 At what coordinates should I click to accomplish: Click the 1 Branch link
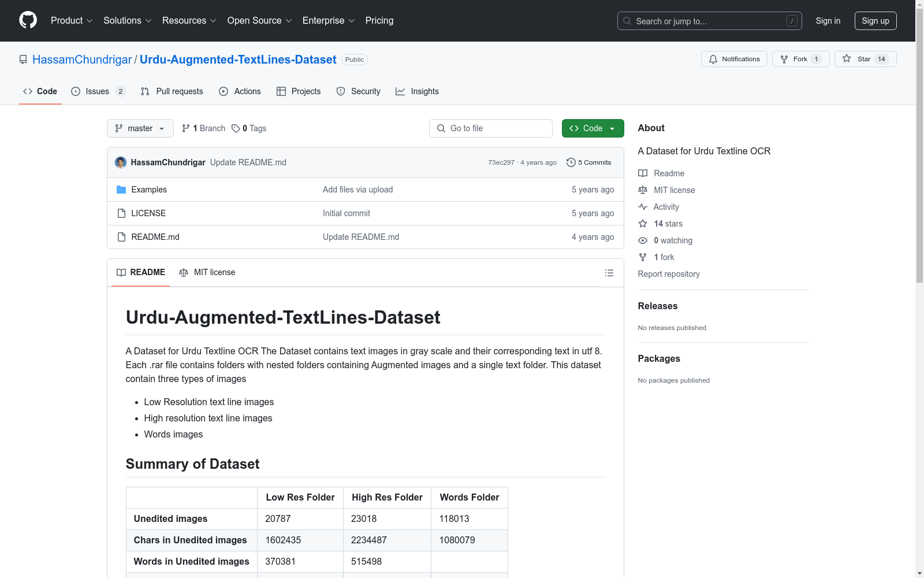click(203, 128)
